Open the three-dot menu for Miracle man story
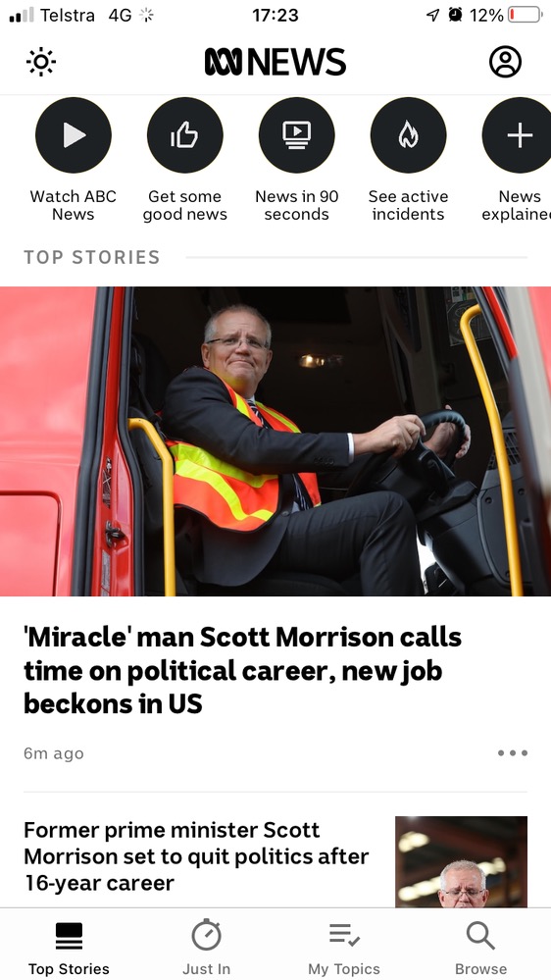 512,753
